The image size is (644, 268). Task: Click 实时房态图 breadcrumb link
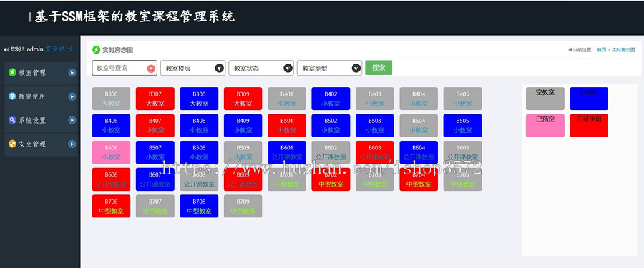tap(623, 50)
